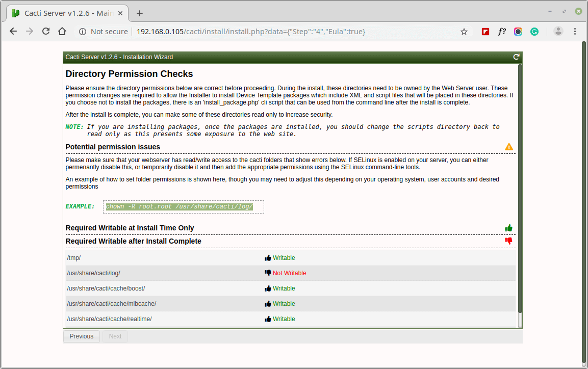Click green thumbs-up beside Install Time Only
Viewport: 588px width, 369px height.
(x=508, y=228)
